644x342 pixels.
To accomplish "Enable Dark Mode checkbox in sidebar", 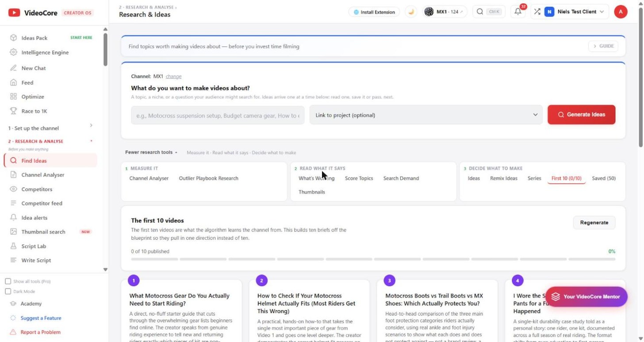I will tap(8, 292).
